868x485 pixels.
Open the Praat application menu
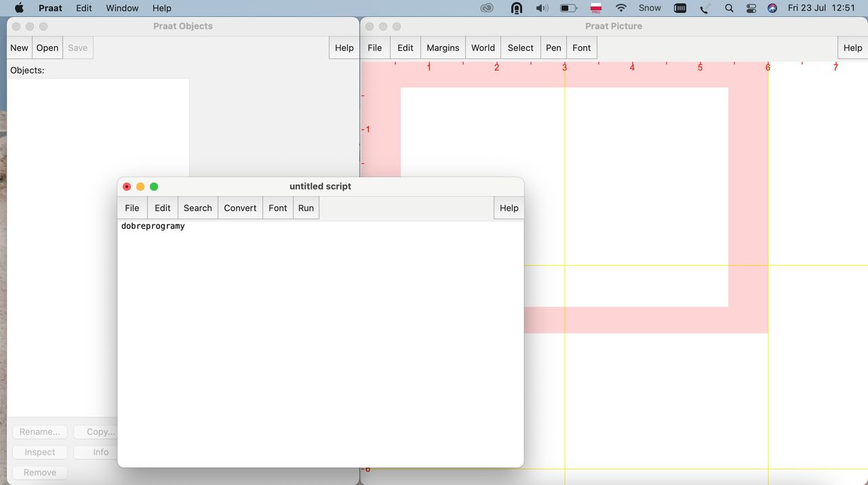tap(50, 8)
